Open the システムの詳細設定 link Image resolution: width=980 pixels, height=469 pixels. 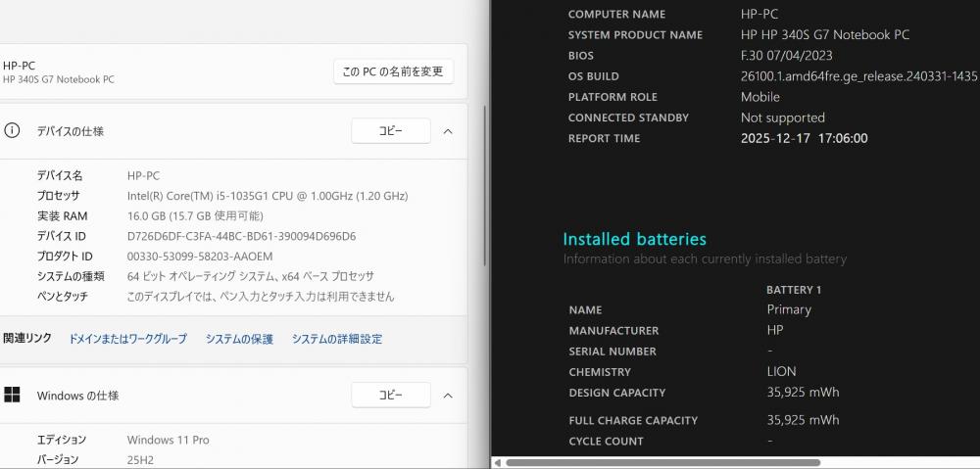coord(337,339)
